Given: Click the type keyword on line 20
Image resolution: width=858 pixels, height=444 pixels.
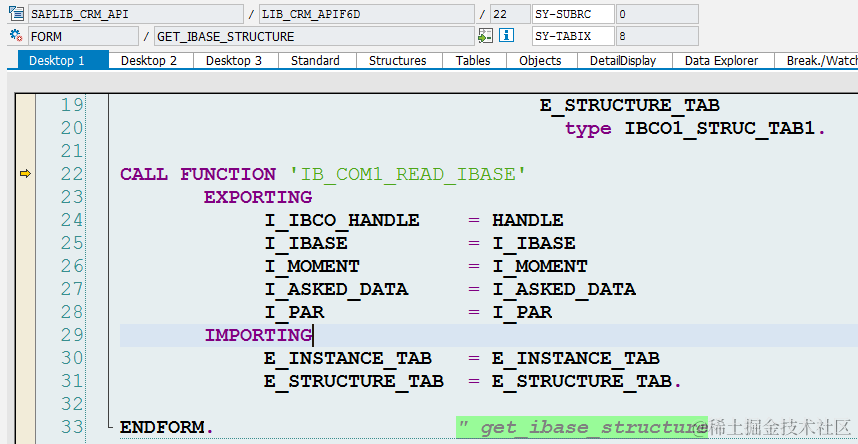Looking at the screenshot, I should [588, 129].
